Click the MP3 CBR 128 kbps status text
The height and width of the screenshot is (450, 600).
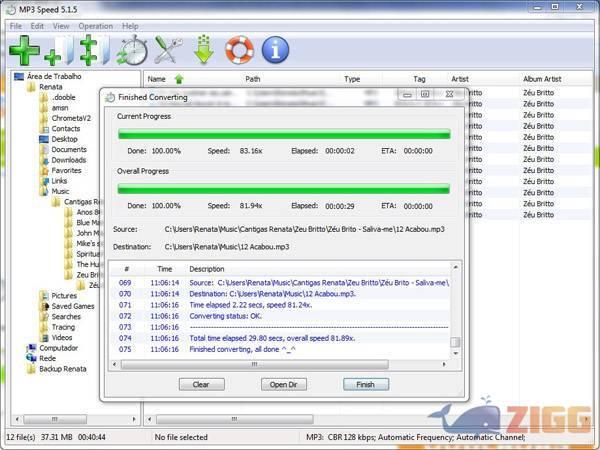pos(416,437)
